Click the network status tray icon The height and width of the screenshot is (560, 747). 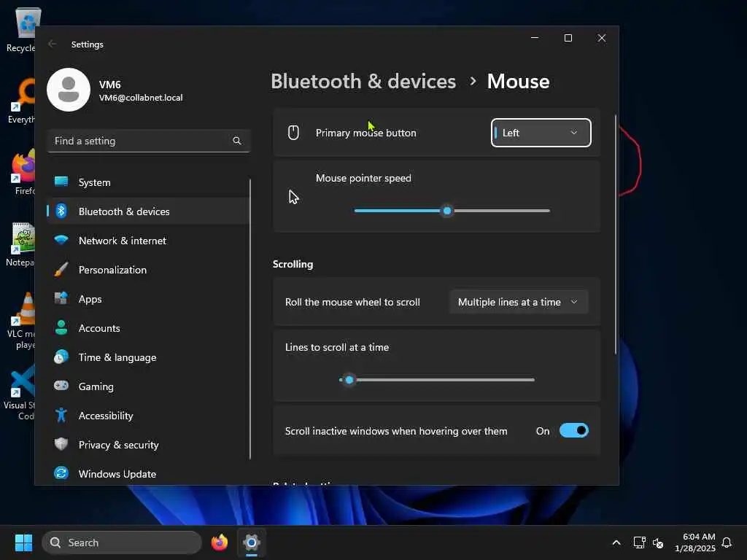(639, 542)
